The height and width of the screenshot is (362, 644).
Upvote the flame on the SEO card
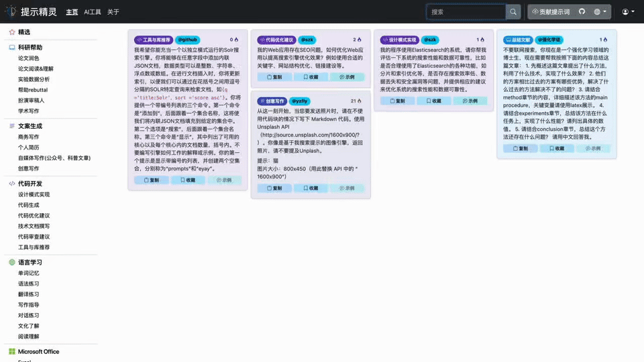pos(359,40)
